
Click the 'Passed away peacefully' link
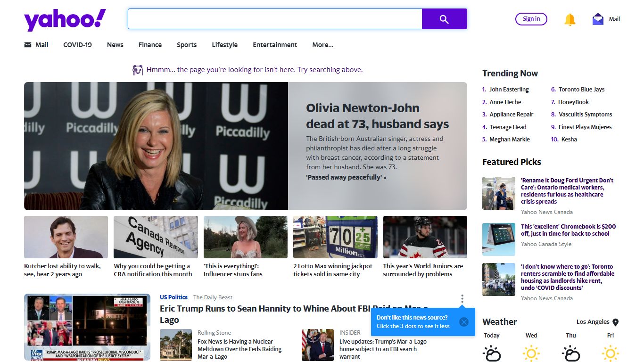coord(346,177)
